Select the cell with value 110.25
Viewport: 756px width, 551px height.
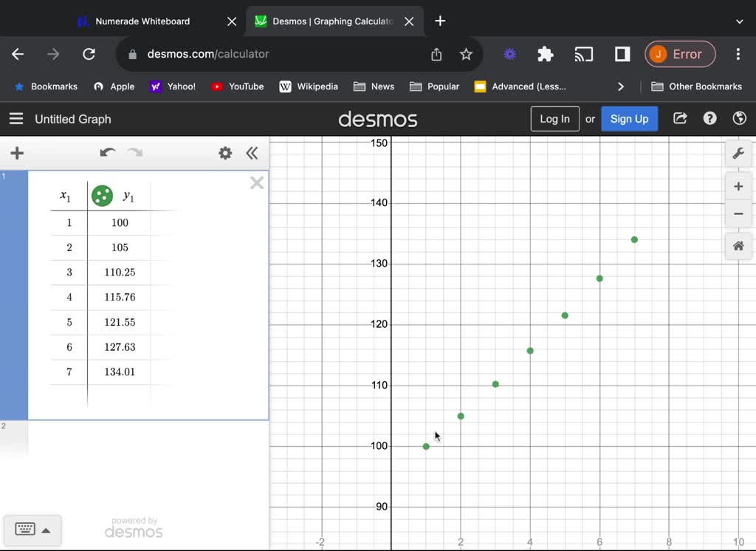point(120,272)
